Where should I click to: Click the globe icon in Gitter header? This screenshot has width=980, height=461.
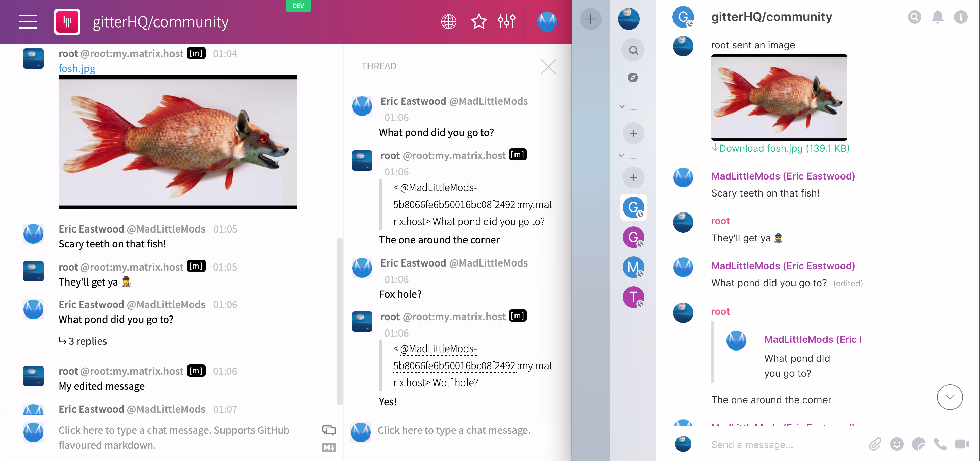(448, 22)
